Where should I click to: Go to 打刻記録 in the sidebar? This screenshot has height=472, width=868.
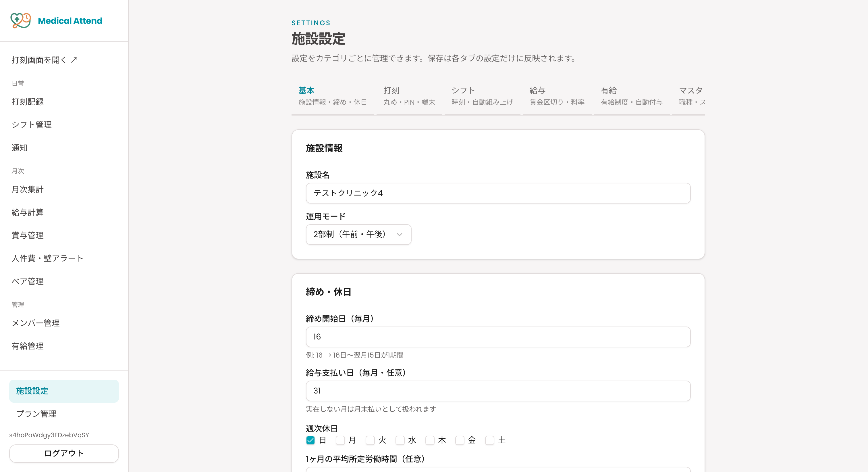click(x=28, y=102)
